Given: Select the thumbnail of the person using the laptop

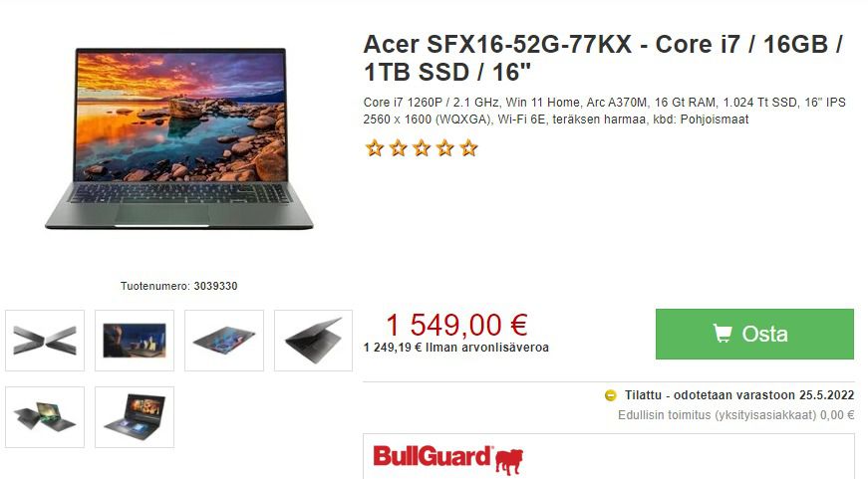Looking at the screenshot, I should pos(135,341).
